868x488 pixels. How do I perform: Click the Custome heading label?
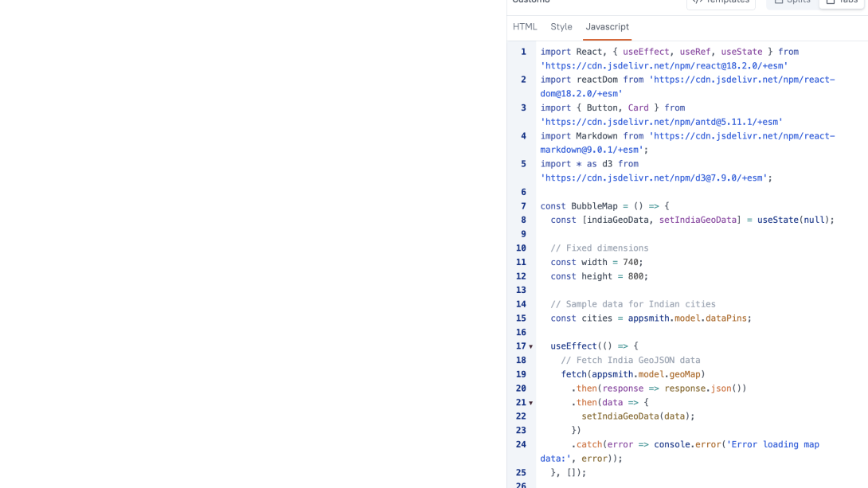click(x=530, y=2)
